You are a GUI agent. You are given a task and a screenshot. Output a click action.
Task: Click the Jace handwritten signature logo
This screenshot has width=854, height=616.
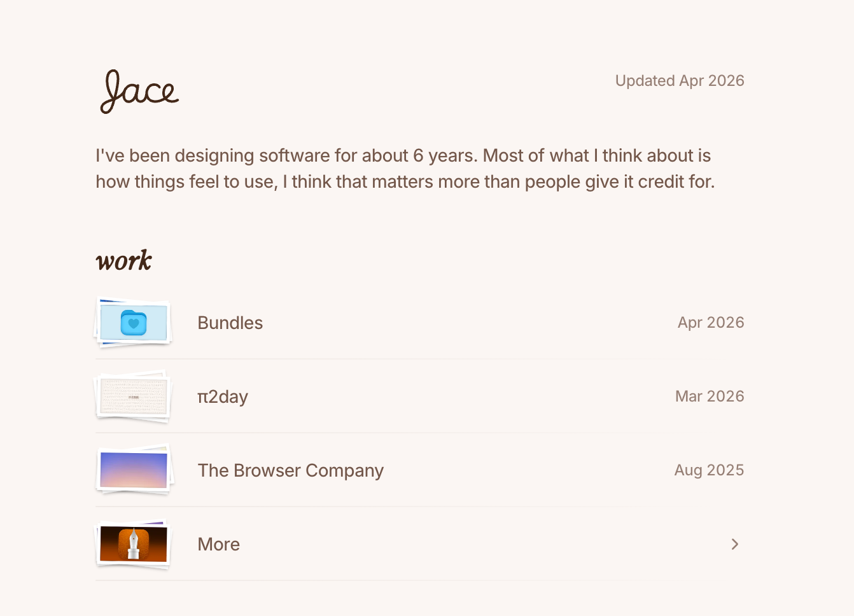139,92
